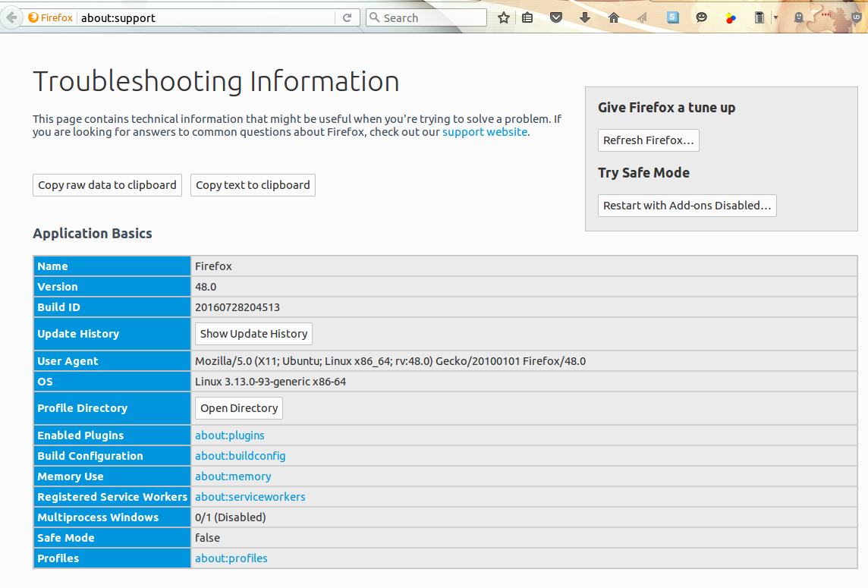Click the Troubleshooting Information title
The image size is (868, 588).
[216, 81]
